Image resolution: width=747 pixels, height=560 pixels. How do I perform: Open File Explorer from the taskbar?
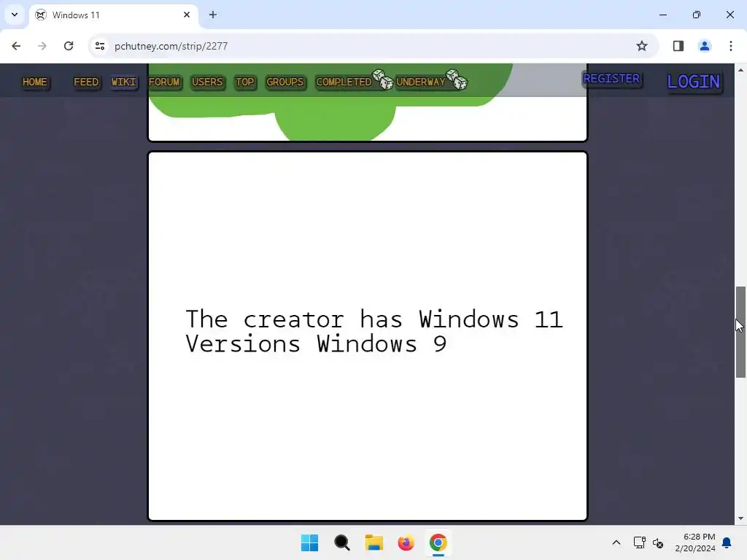(374, 542)
